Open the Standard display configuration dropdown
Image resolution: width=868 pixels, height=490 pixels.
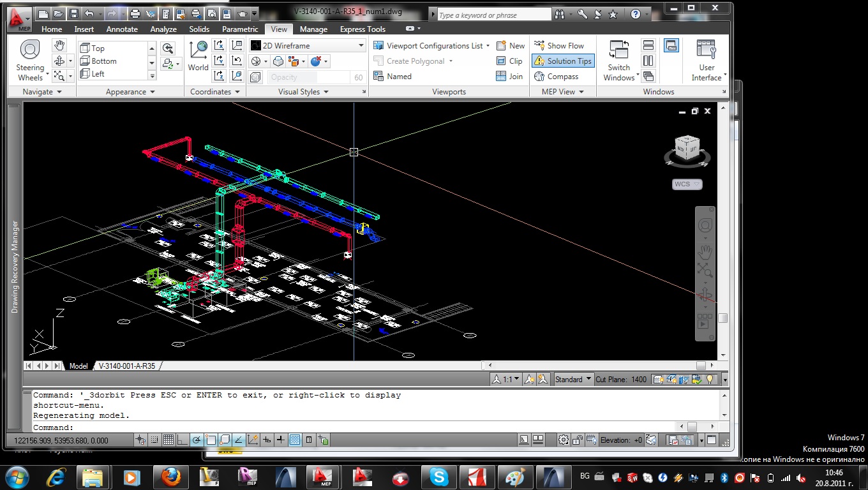click(x=573, y=379)
